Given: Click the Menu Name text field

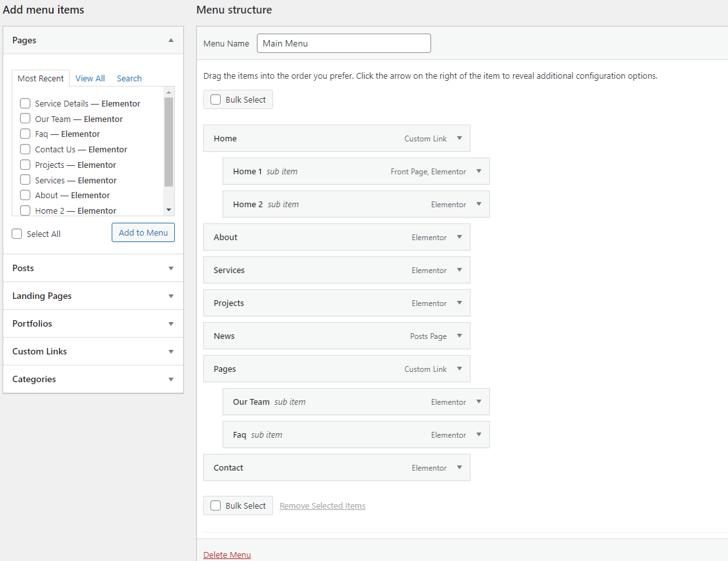Looking at the screenshot, I should (343, 43).
